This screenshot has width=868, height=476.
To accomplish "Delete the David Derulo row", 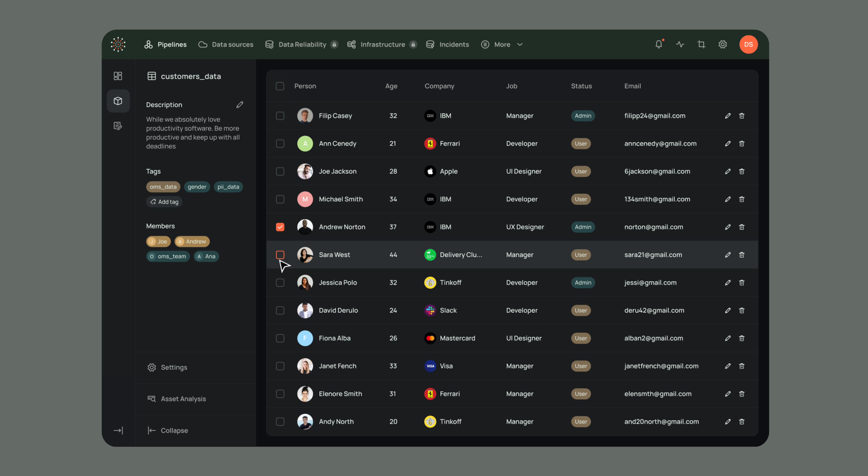I will (x=742, y=310).
